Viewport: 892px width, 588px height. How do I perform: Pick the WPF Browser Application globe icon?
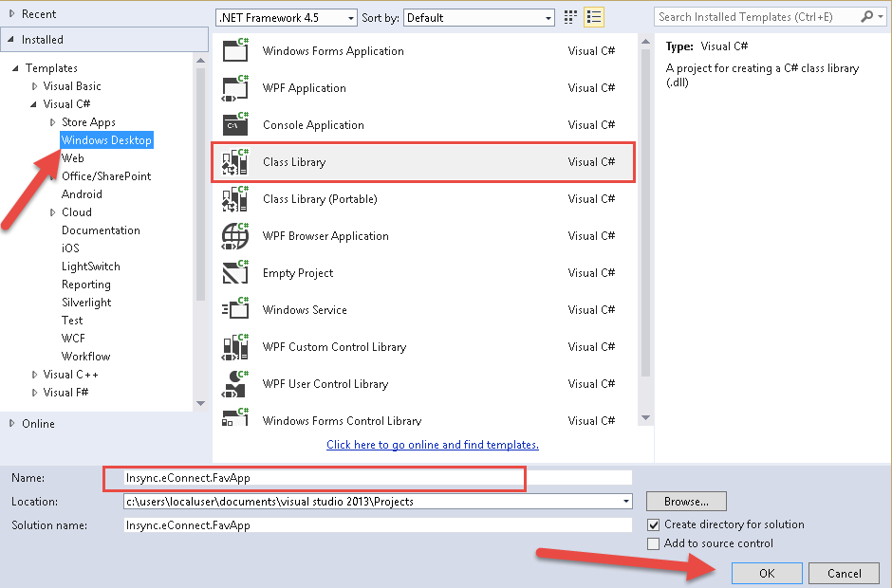234,236
